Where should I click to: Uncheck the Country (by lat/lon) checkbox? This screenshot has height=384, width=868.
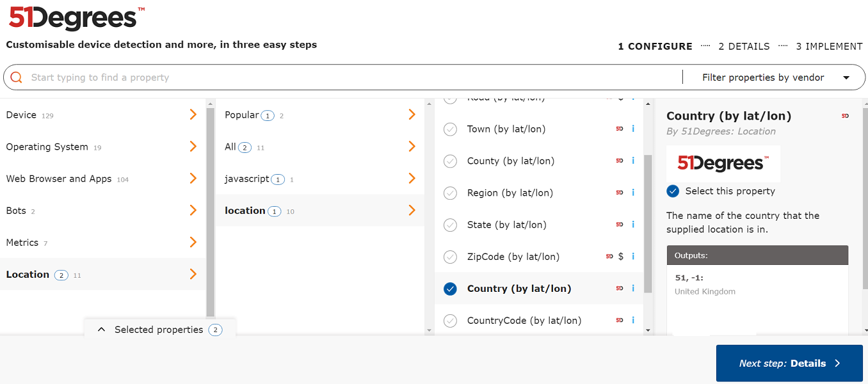[x=451, y=289]
